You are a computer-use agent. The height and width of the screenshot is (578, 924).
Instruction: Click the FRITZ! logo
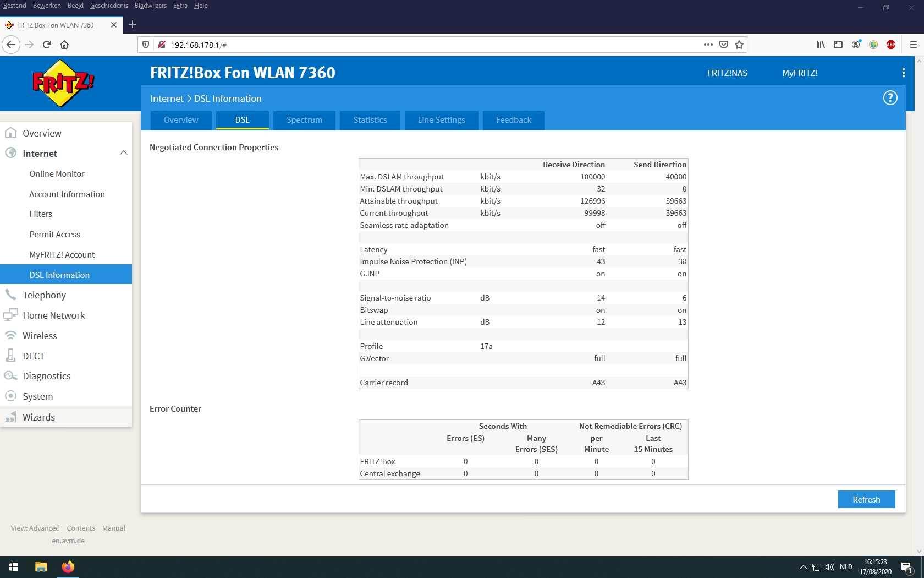point(63,83)
